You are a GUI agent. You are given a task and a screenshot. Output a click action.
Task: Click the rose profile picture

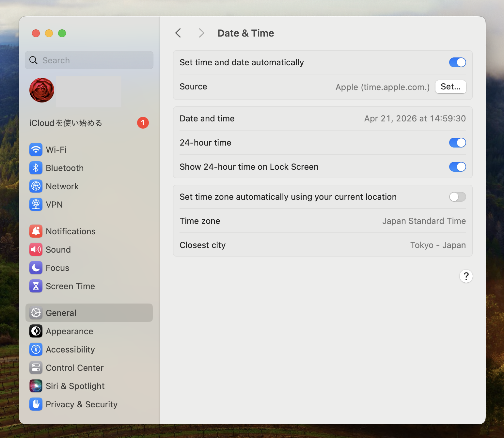42,90
